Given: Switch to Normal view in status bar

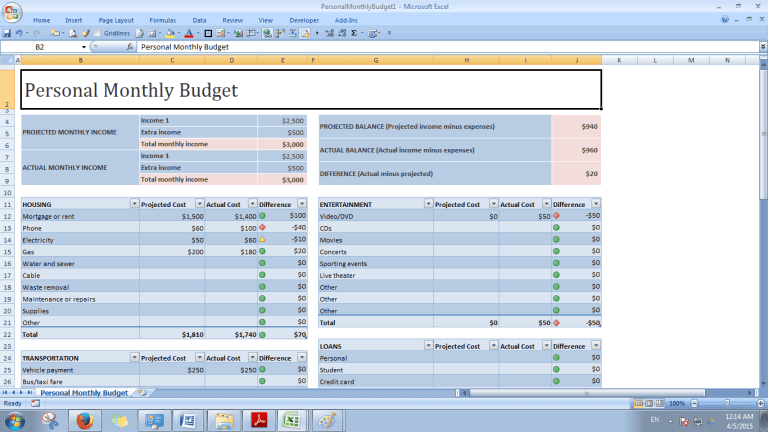Looking at the screenshot, I should click(639, 404).
